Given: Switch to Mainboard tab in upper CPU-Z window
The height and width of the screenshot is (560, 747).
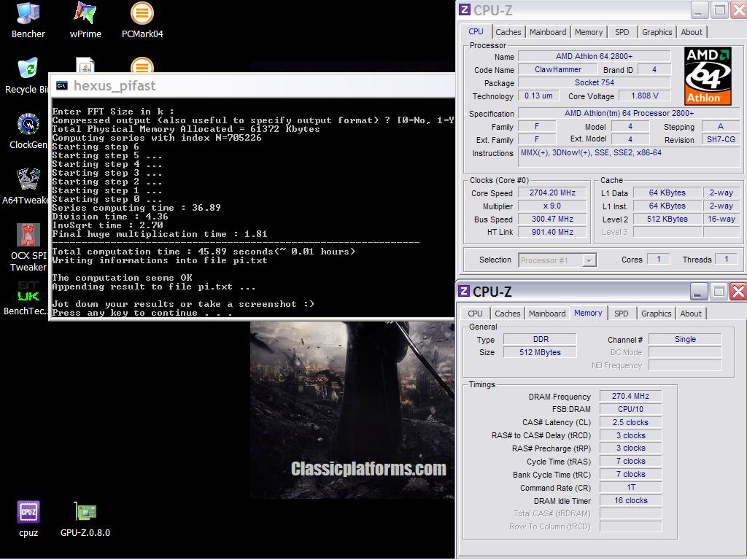Looking at the screenshot, I should pyautogui.click(x=548, y=32).
